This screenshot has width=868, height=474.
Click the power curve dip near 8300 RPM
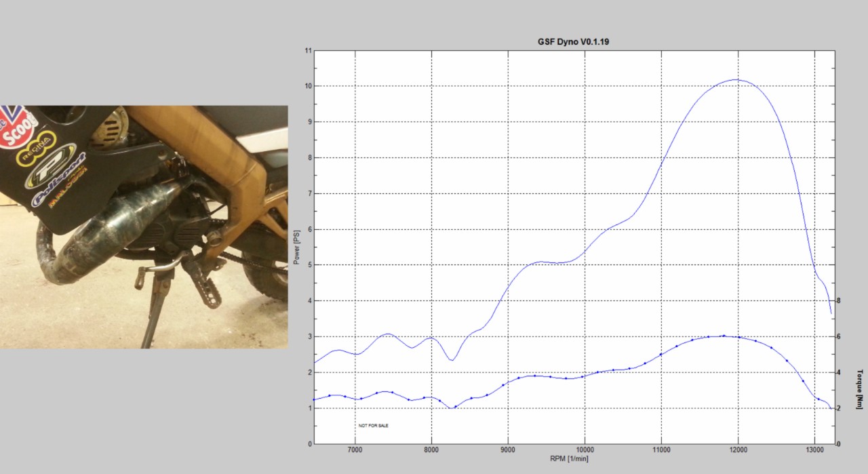click(x=452, y=360)
